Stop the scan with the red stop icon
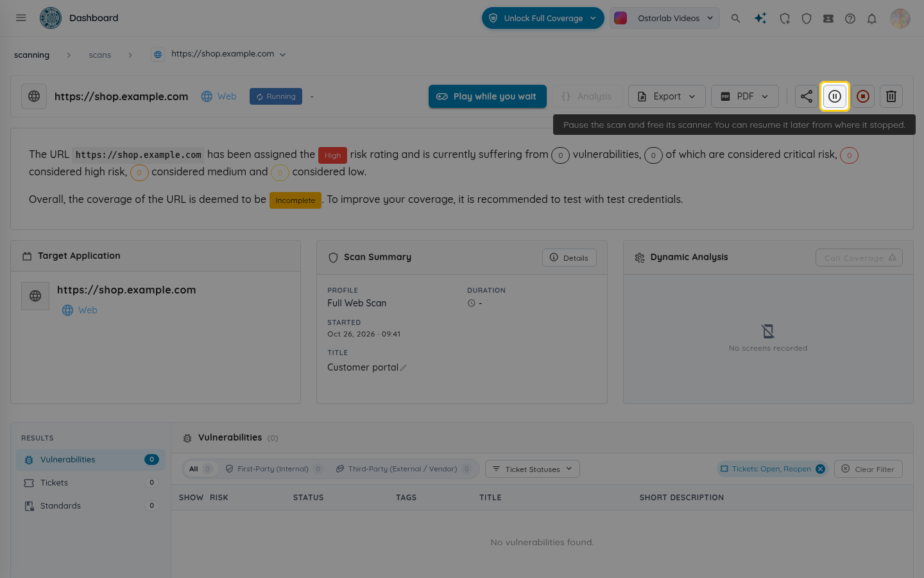Screen dimensions: 924x578 tap(863, 96)
